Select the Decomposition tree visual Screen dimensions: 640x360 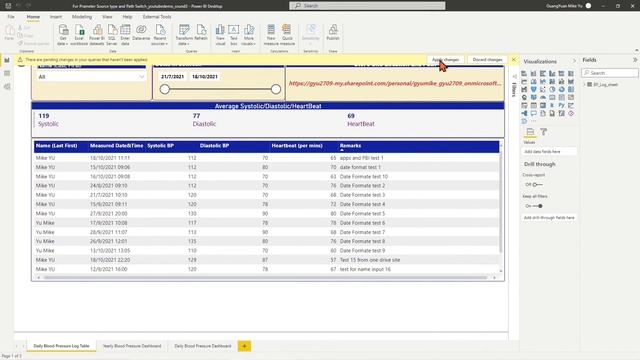(524, 113)
